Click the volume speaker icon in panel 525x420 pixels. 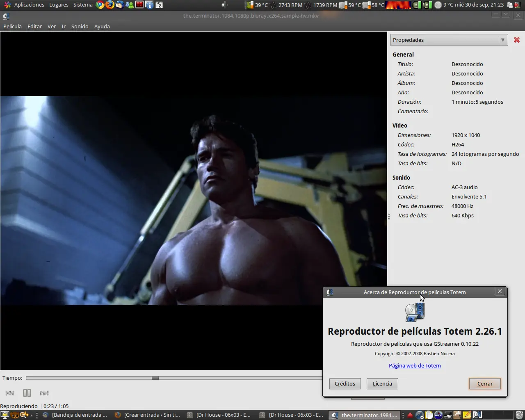225,5
